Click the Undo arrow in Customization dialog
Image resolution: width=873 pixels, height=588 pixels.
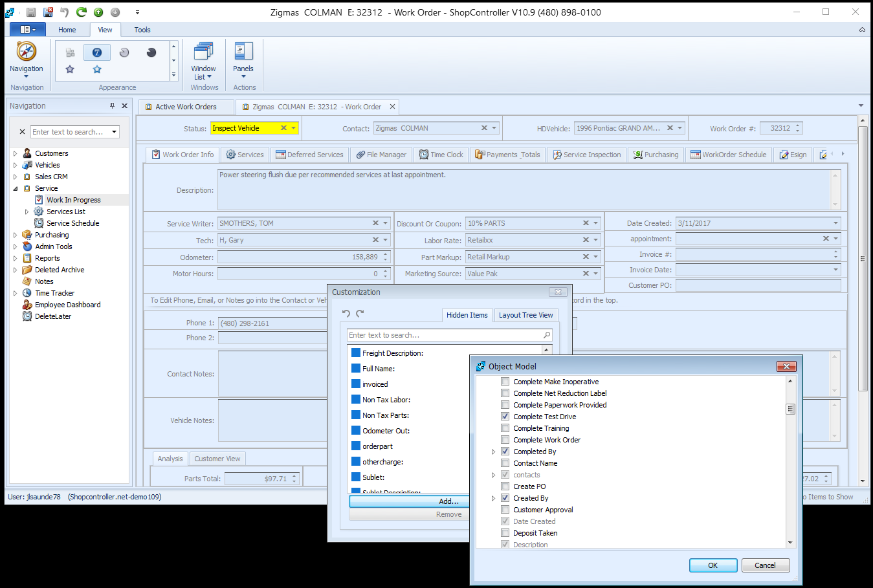coord(346,314)
